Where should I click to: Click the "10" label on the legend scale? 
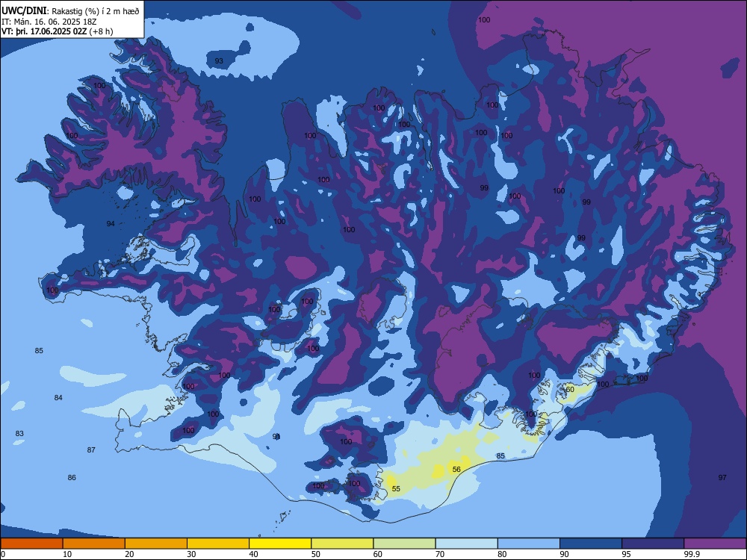coord(67,554)
